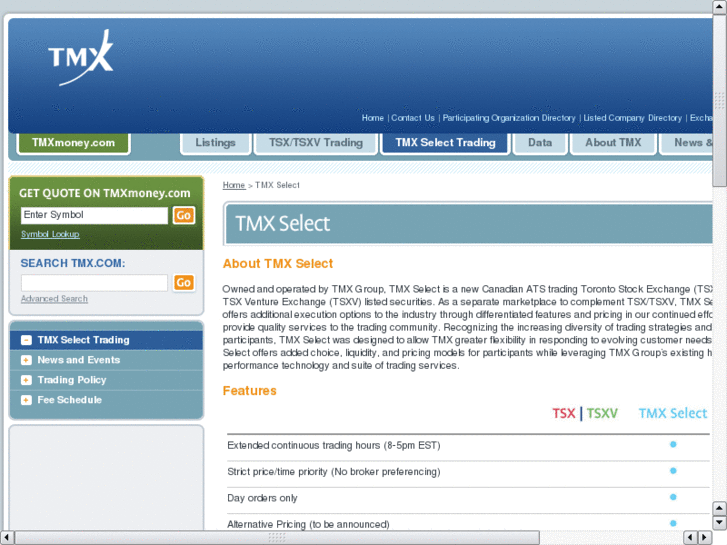Open the TMXmoney.com green tab
The height and width of the screenshot is (545, 727).
pyautogui.click(x=74, y=143)
